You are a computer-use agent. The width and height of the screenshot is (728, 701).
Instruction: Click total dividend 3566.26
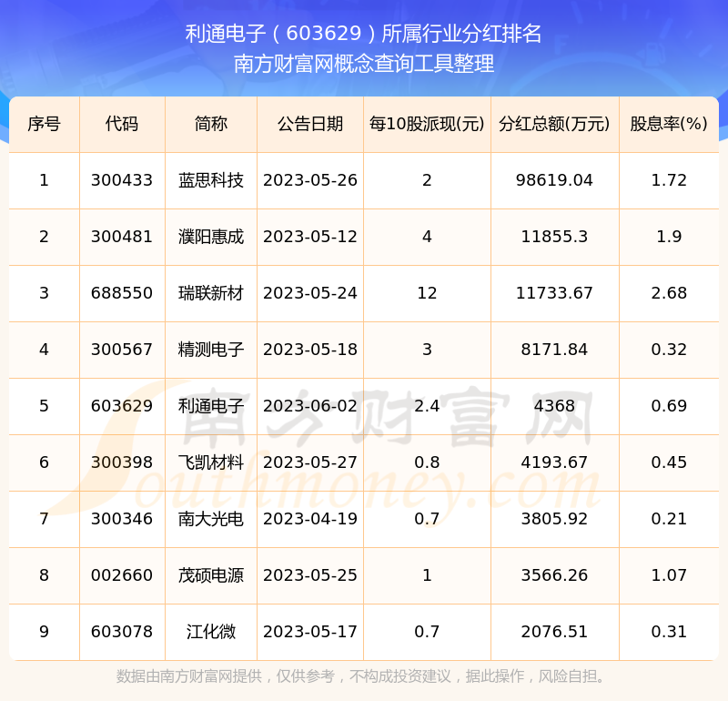pyautogui.click(x=554, y=575)
